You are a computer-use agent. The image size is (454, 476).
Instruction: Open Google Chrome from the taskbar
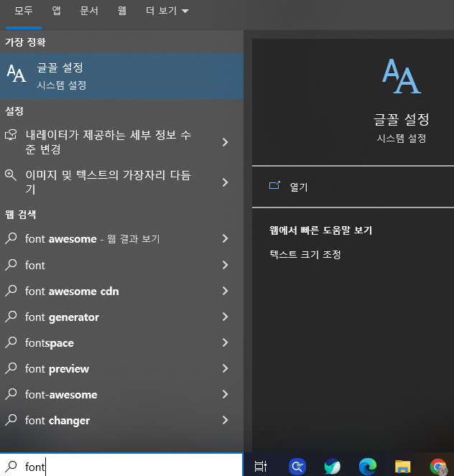pos(438,467)
